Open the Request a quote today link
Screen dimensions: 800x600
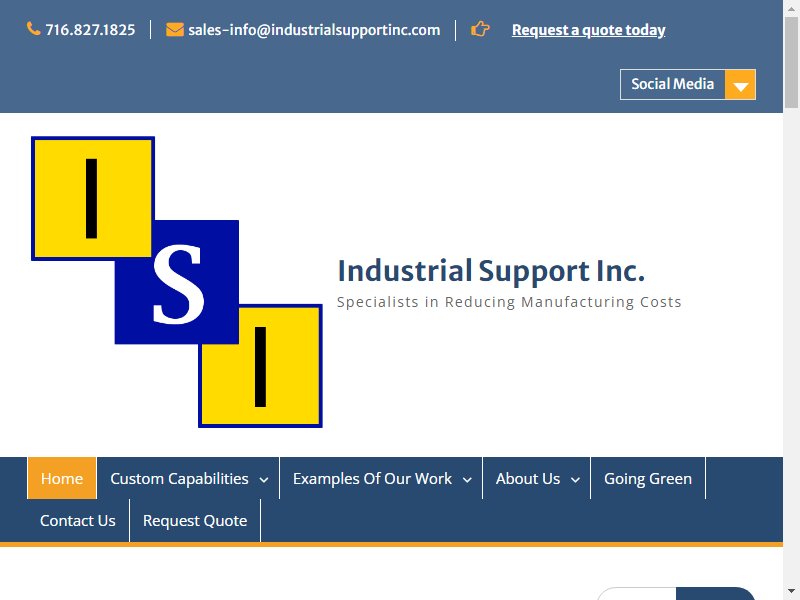click(588, 30)
